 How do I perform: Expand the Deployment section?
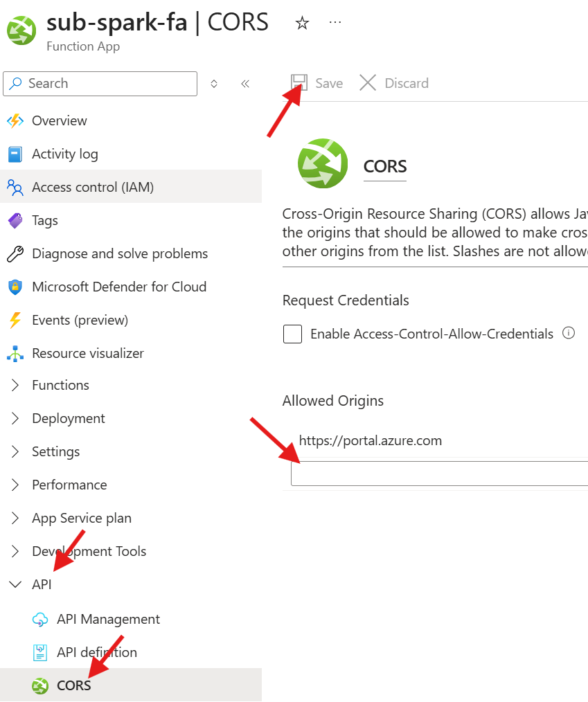15,418
